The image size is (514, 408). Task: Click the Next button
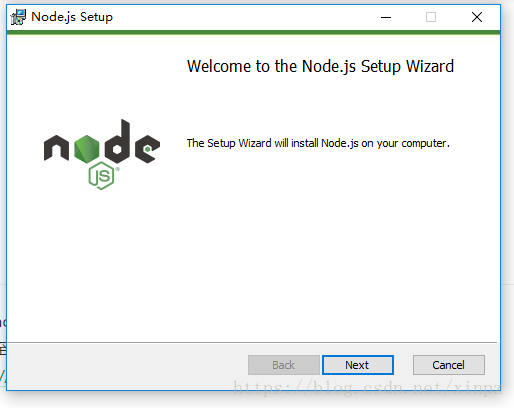coord(358,365)
